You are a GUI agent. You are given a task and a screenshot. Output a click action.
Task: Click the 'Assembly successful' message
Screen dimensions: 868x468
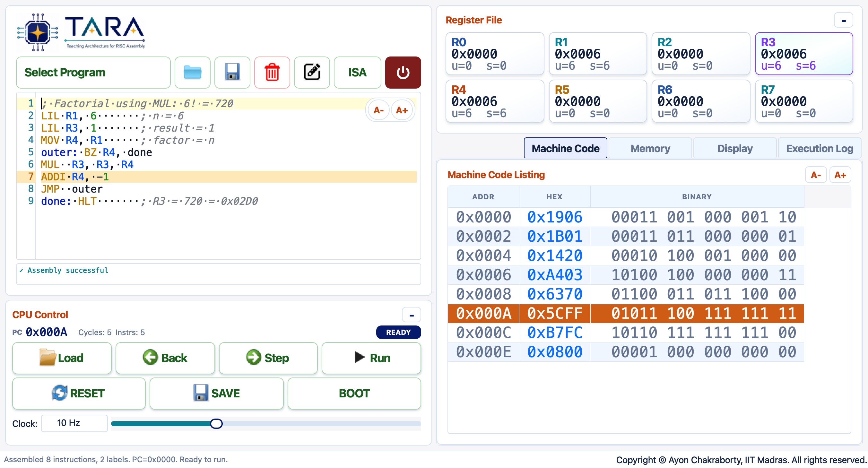pyautogui.click(x=64, y=270)
